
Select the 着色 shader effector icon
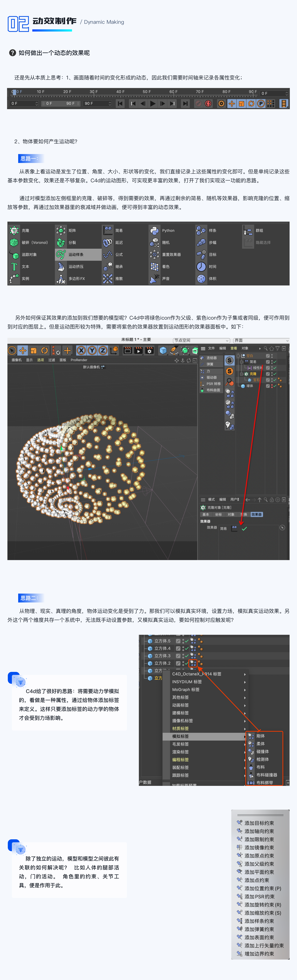(154, 267)
